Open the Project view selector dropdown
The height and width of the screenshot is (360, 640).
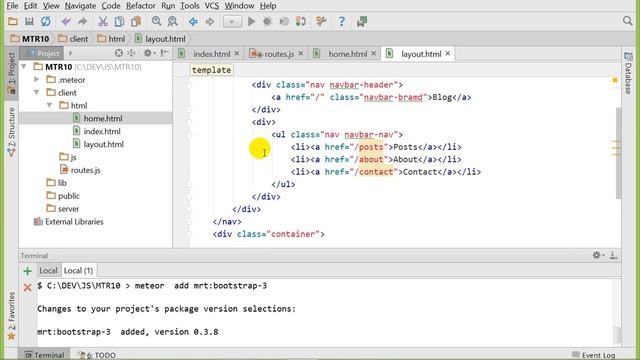(x=70, y=53)
